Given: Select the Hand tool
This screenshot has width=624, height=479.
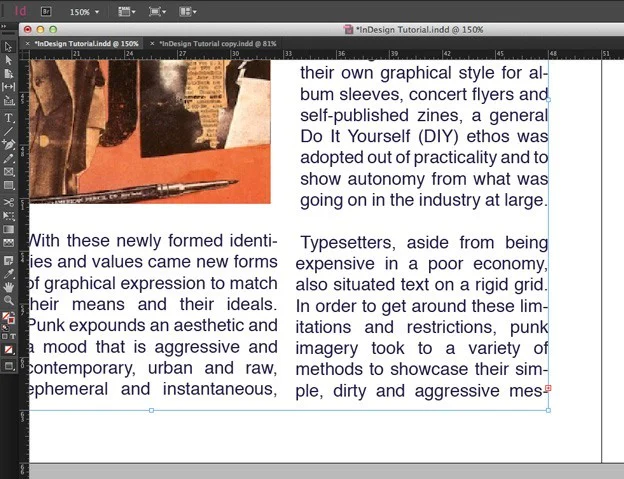Looking at the screenshot, I should [x=8, y=287].
